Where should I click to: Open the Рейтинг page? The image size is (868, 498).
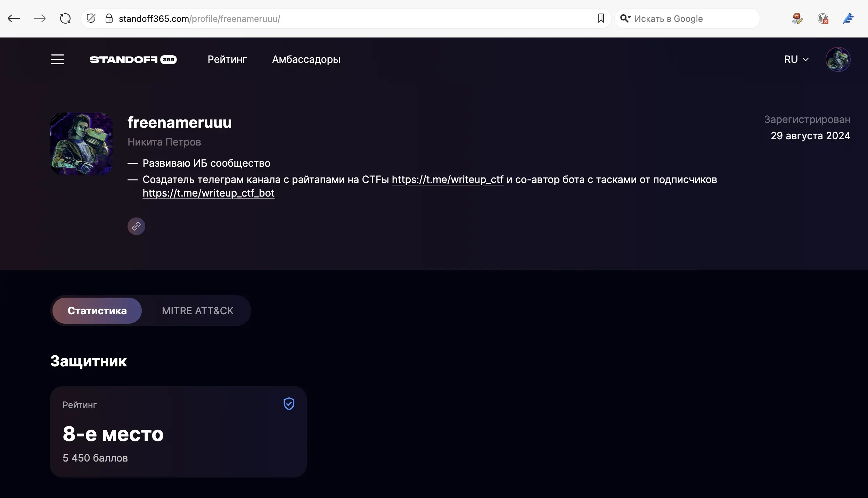227,59
